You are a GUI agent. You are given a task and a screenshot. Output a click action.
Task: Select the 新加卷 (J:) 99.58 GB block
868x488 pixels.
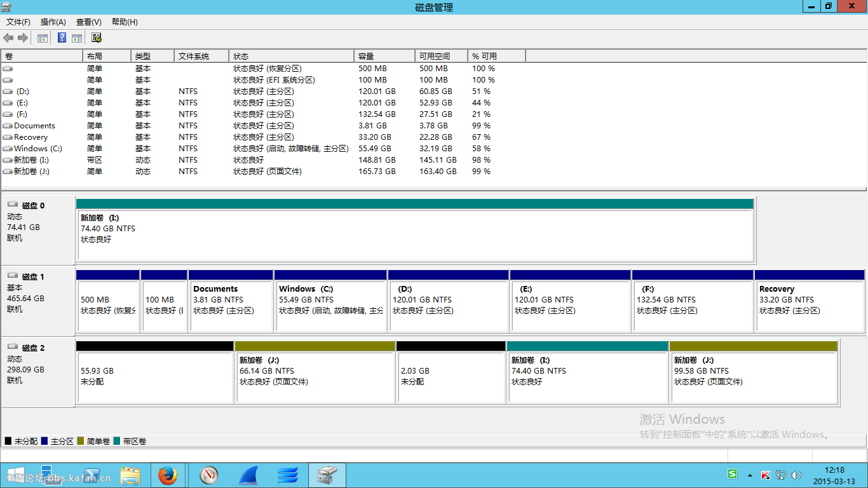click(754, 372)
